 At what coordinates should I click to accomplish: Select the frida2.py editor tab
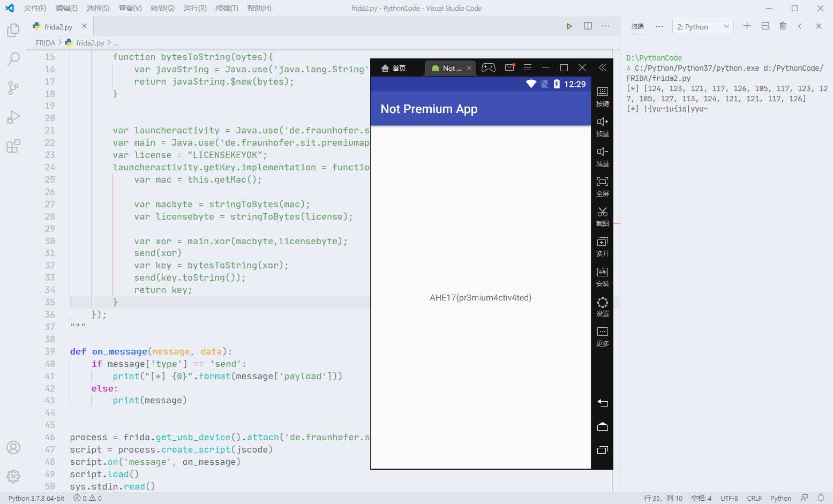(x=60, y=26)
